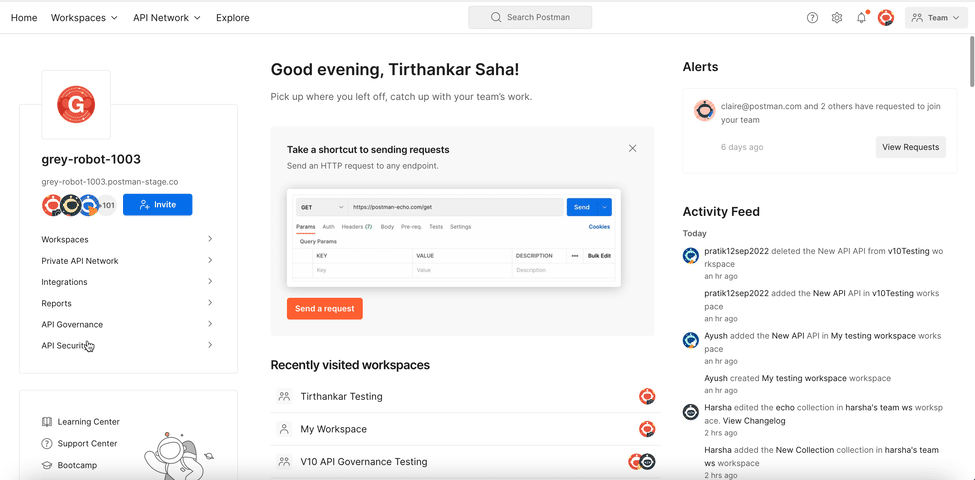Click the Search Postman magnifier icon
Screen dimensions: 975x480
point(496,17)
